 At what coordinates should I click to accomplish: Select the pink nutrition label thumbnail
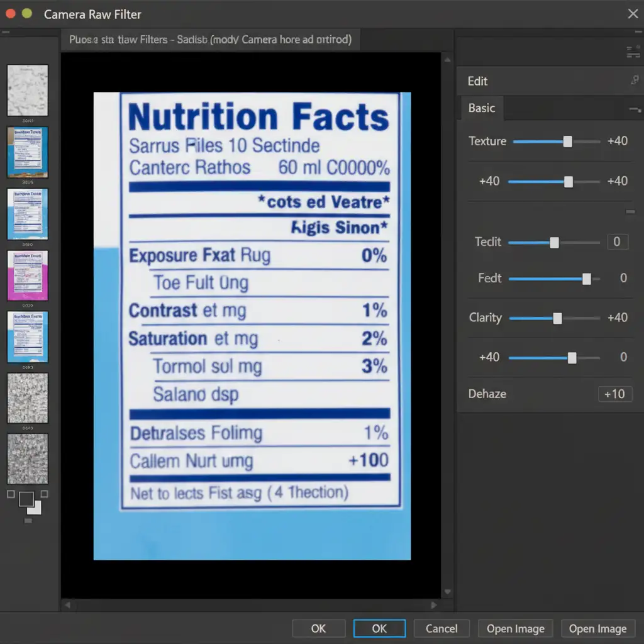(27, 275)
